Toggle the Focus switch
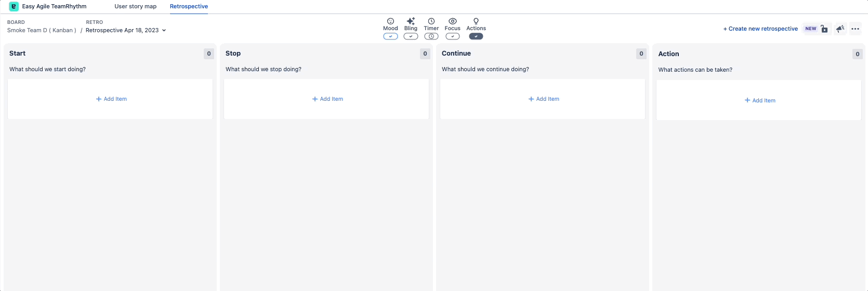Screen dimensions: 868x291 (453, 36)
